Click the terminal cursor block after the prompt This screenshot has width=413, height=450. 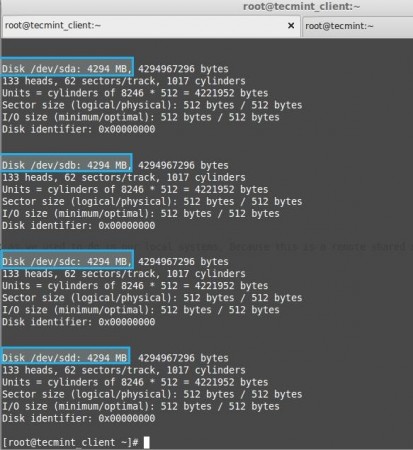147,442
